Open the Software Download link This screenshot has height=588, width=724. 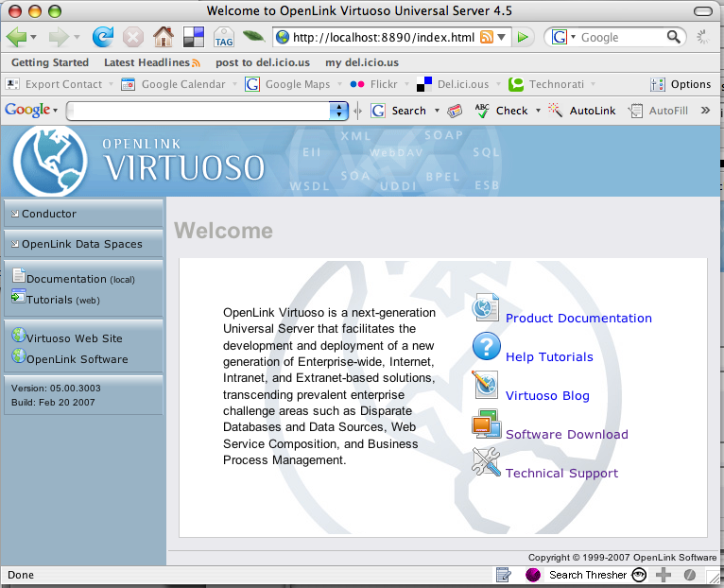(566, 435)
